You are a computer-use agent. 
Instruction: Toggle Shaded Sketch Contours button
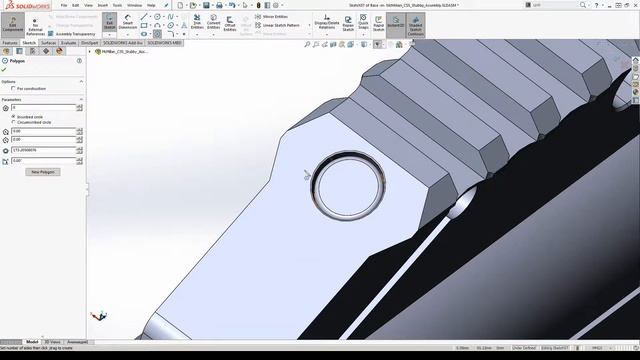pos(416,25)
